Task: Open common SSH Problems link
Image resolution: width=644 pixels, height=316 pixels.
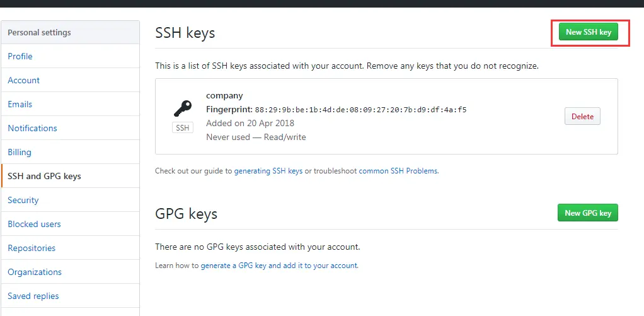Action: click(x=398, y=171)
